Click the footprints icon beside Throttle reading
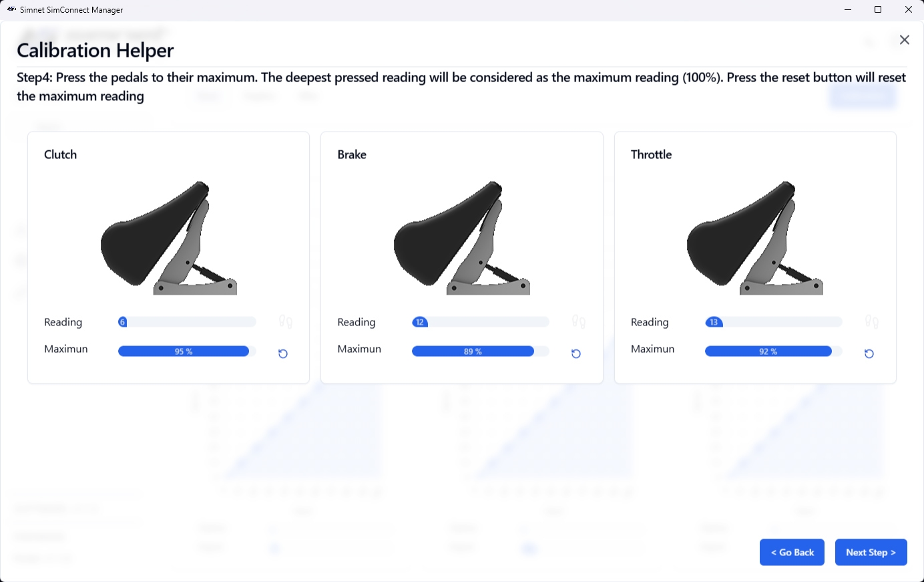Screen dimensions: 924x582 [872, 322]
